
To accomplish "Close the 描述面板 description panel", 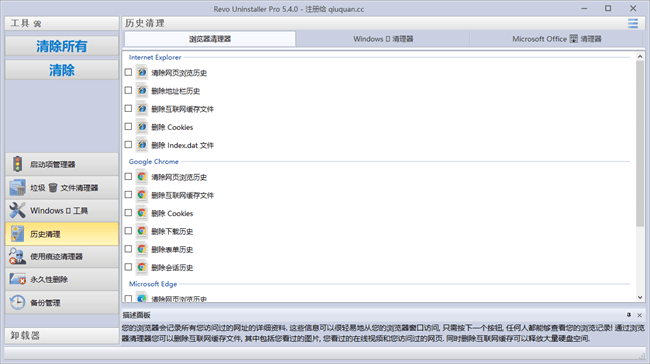I will [640, 315].
